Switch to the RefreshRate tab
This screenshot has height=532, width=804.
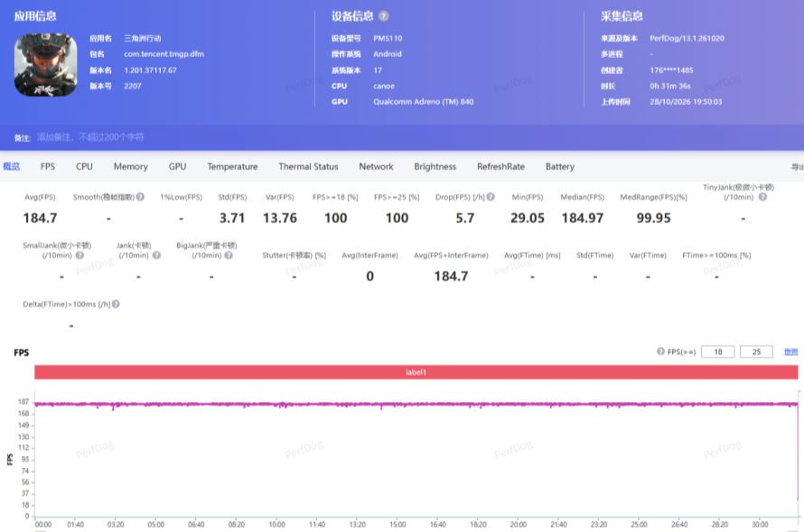click(500, 166)
